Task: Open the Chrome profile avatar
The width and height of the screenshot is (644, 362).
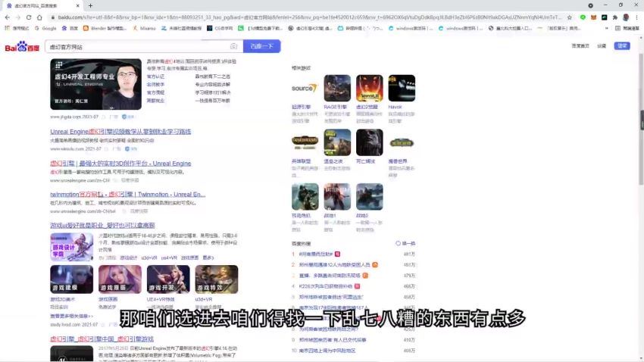Action: click(626, 17)
